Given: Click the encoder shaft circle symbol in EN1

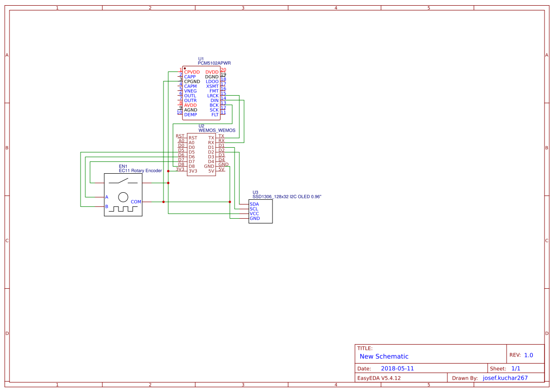Looking at the screenshot, I should point(123,196).
